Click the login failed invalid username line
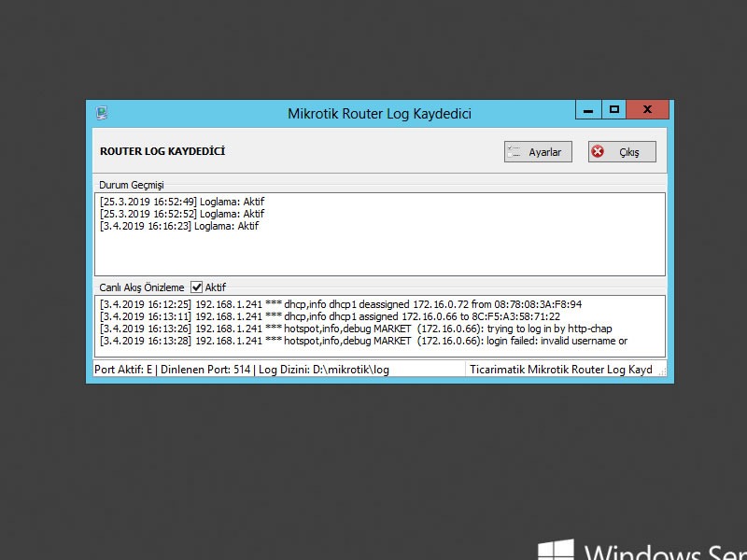The width and height of the screenshot is (747, 560). tap(363, 341)
